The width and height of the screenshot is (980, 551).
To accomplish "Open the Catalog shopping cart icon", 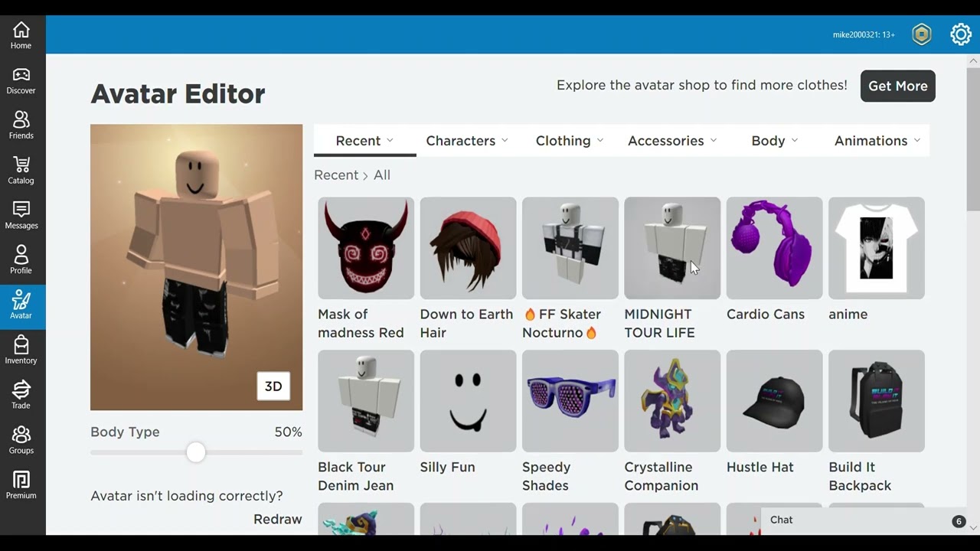I will [21, 171].
